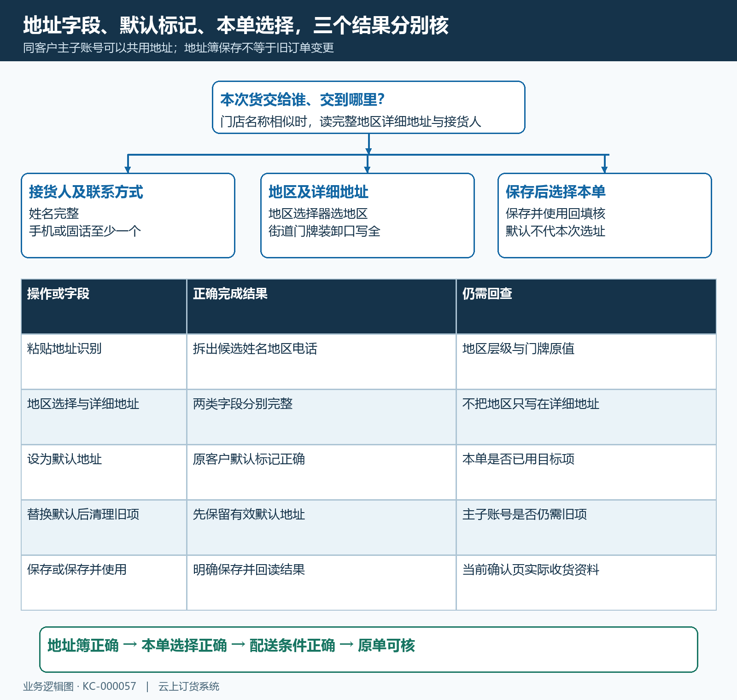Click the cell 原客户默认标记正确

(x=321, y=472)
